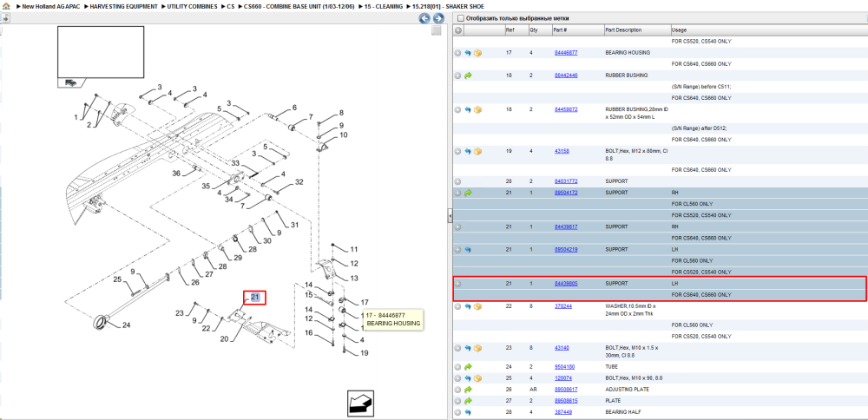The width and height of the screenshot is (868, 420).
Task: Click highlighted callout 21 on the diagram
Action: (x=255, y=297)
